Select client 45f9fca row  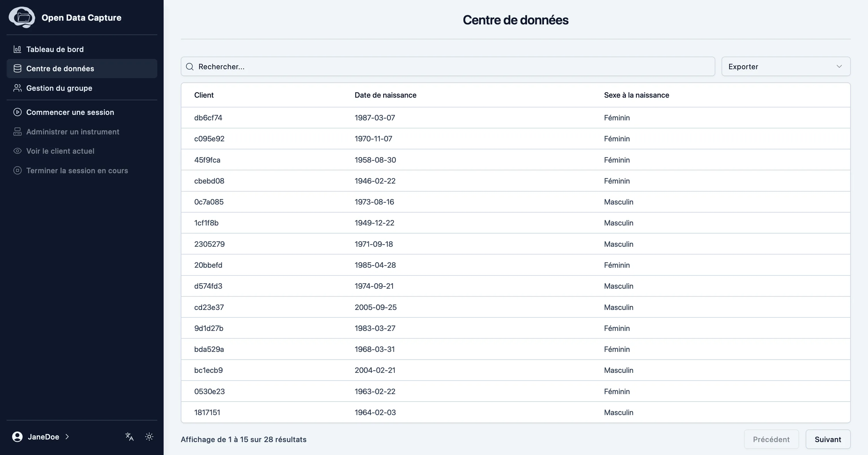pyautogui.click(x=516, y=160)
